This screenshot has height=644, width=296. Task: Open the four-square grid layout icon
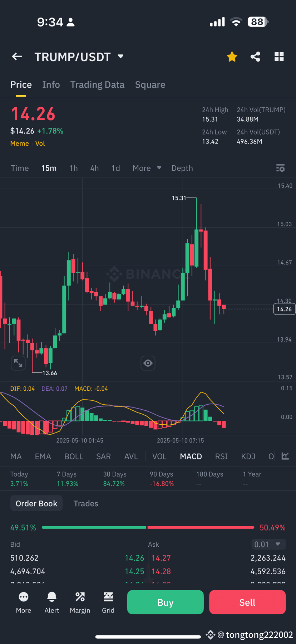279,57
